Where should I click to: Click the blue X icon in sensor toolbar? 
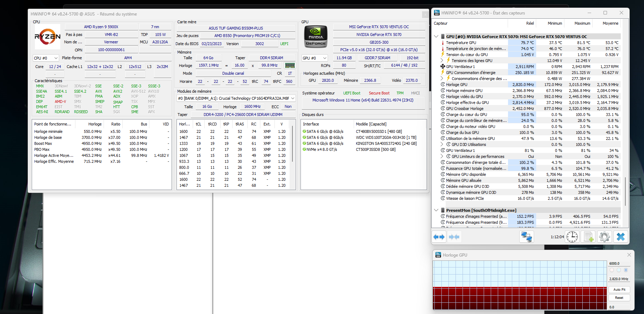point(620,237)
